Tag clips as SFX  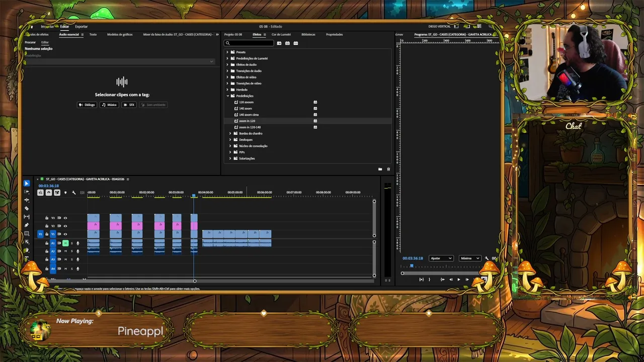(129, 105)
